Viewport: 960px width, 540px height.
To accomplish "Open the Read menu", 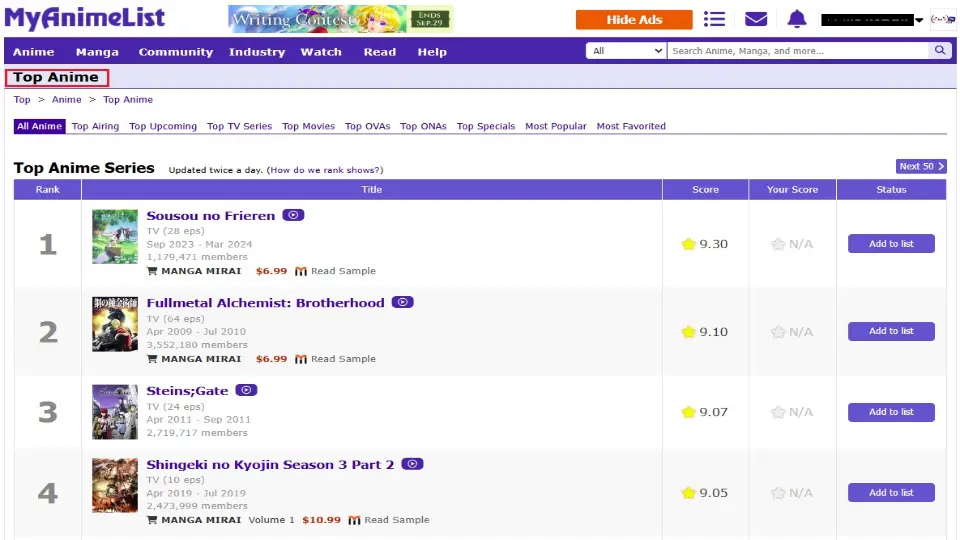I will [x=380, y=52].
